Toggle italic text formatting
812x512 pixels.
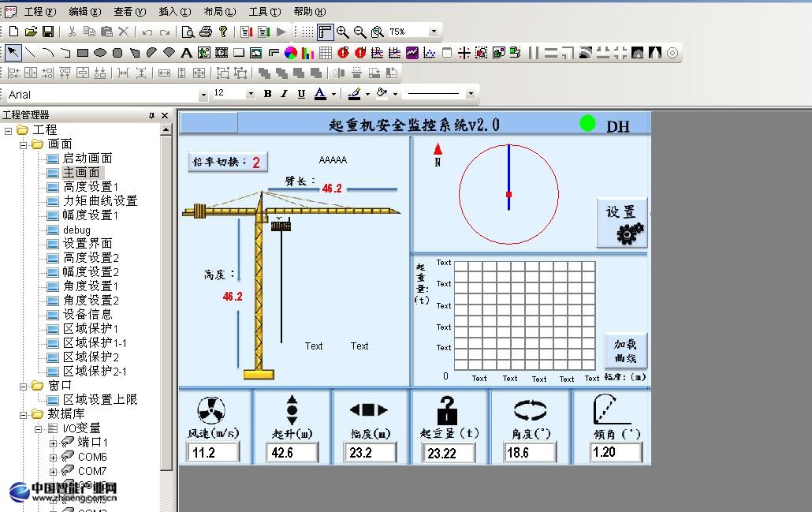click(x=284, y=94)
